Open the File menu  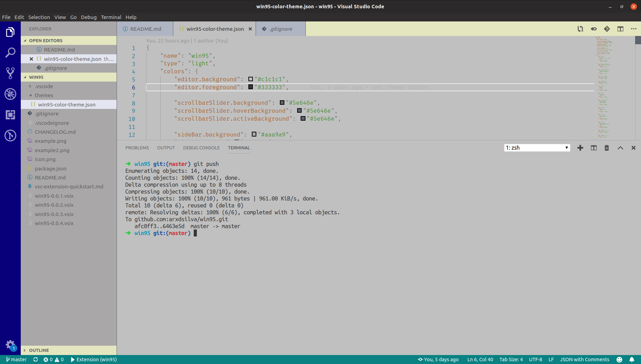click(6, 17)
